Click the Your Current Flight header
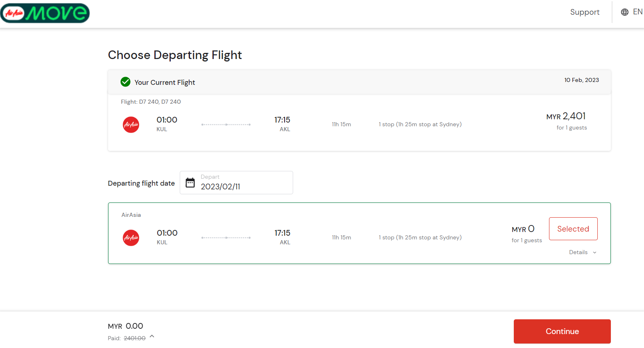Image resolution: width=644 pixels, height=348 pixels. click(165, 82)
